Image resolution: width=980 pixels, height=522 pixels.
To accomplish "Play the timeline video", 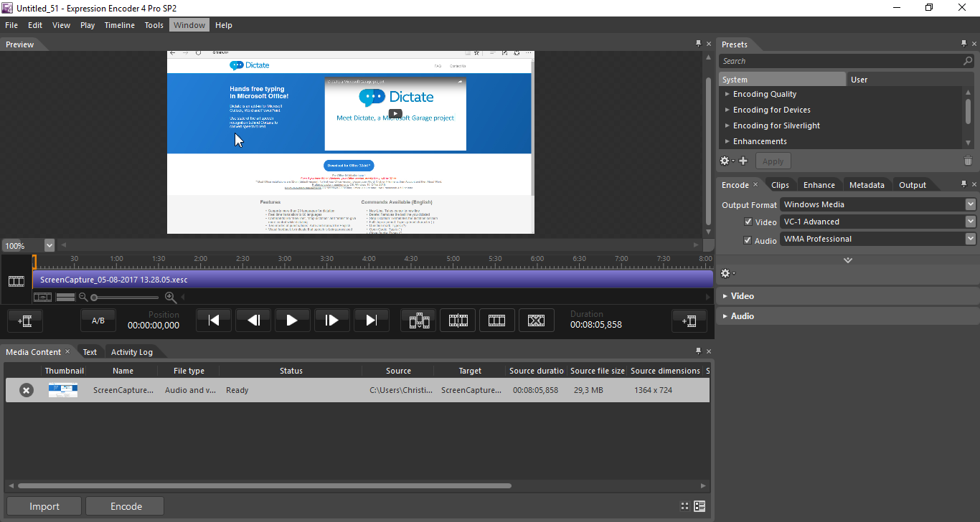I will pyautogui.click(x=291, y=321).
